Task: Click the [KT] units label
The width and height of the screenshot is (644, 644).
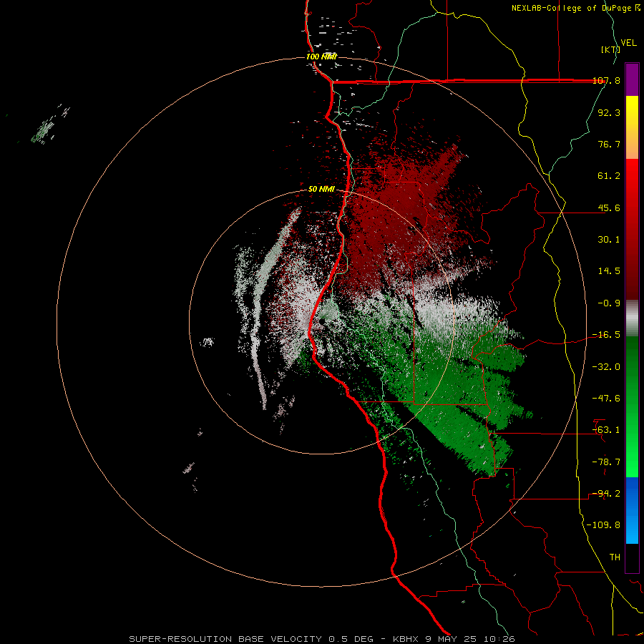Action: [x=610, y=49]
